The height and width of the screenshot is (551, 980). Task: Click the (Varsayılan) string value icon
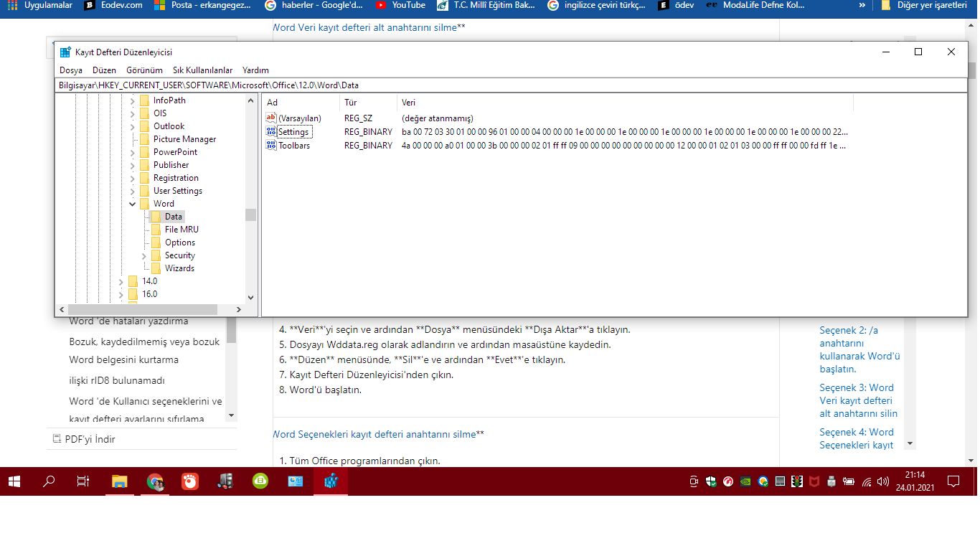(271, 118)
